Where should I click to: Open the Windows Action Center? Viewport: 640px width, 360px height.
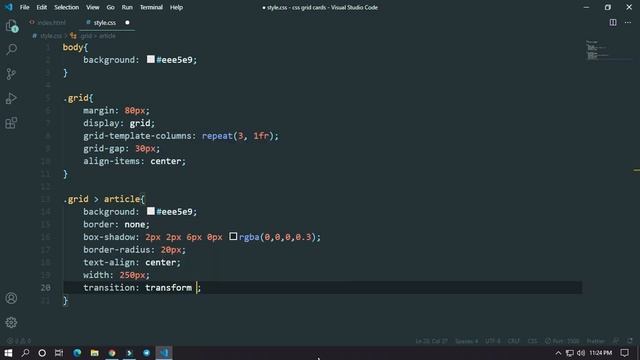(624, 353)
